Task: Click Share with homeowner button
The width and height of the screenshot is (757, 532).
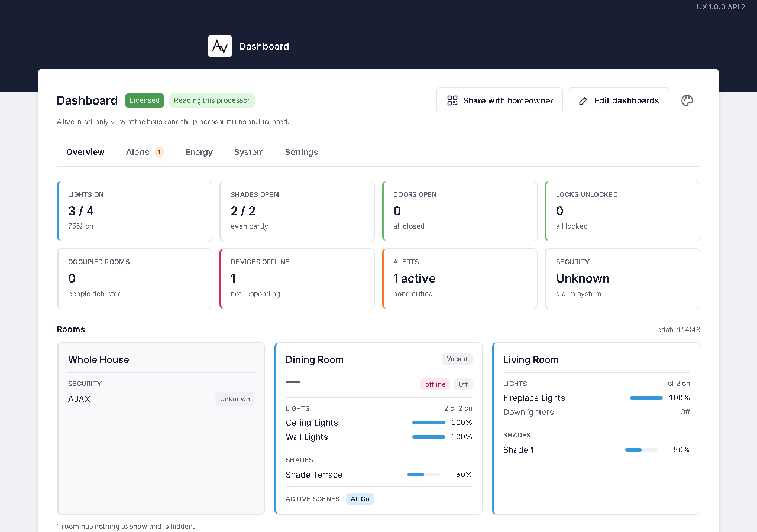Action: tap(500, 100)
